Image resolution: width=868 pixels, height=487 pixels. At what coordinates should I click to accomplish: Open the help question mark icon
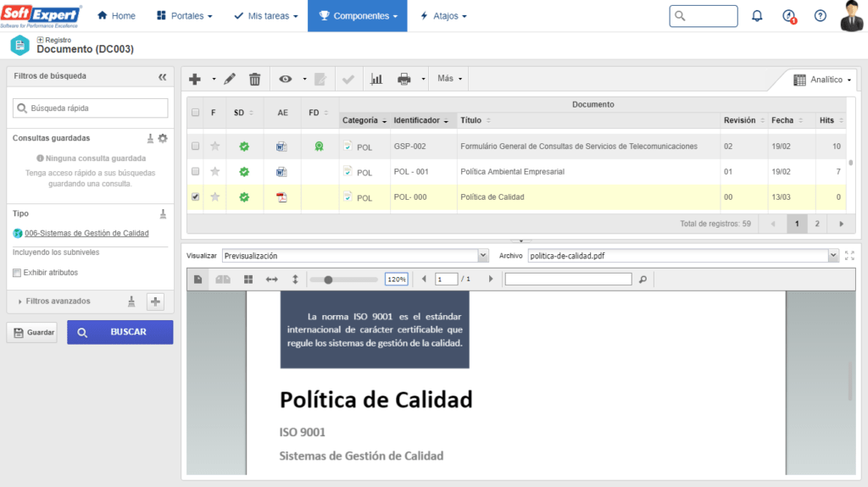(x=820, y=16)
